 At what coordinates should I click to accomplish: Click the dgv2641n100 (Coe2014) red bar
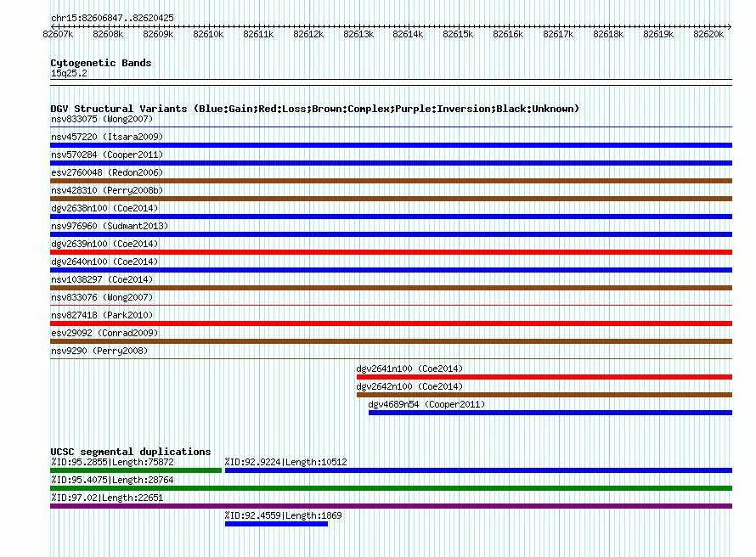pos(544,377)
